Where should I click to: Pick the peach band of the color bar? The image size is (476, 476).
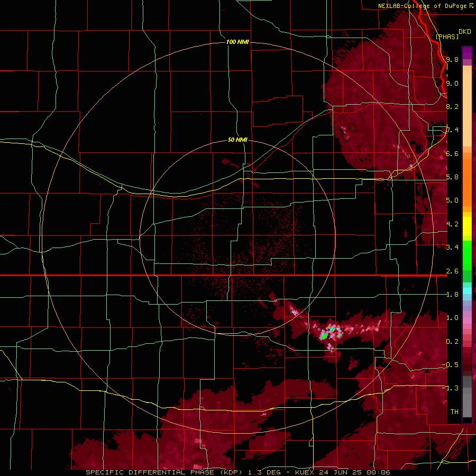[x=467, y=109]
